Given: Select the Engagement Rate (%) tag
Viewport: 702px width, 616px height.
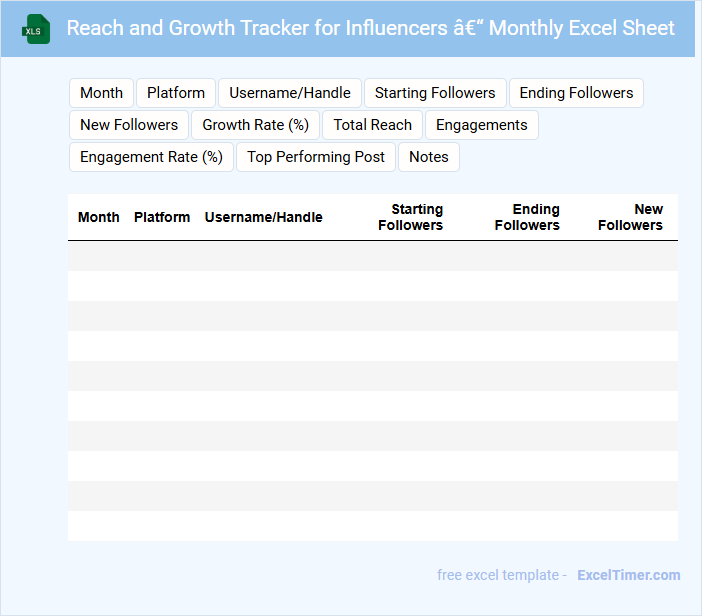Looking at the screenshot, I should coord(151,157).
